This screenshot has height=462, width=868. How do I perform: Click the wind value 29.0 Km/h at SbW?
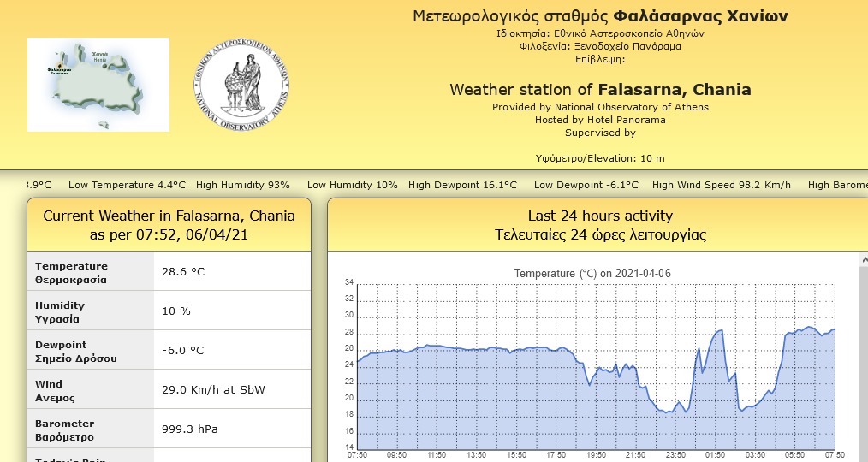point(213,389)
